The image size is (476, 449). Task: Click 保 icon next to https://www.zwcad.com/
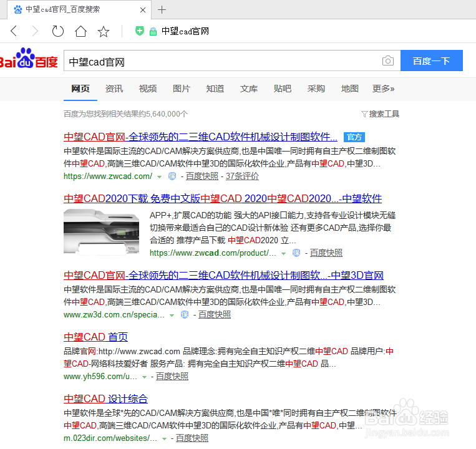(x=172, y=176)
